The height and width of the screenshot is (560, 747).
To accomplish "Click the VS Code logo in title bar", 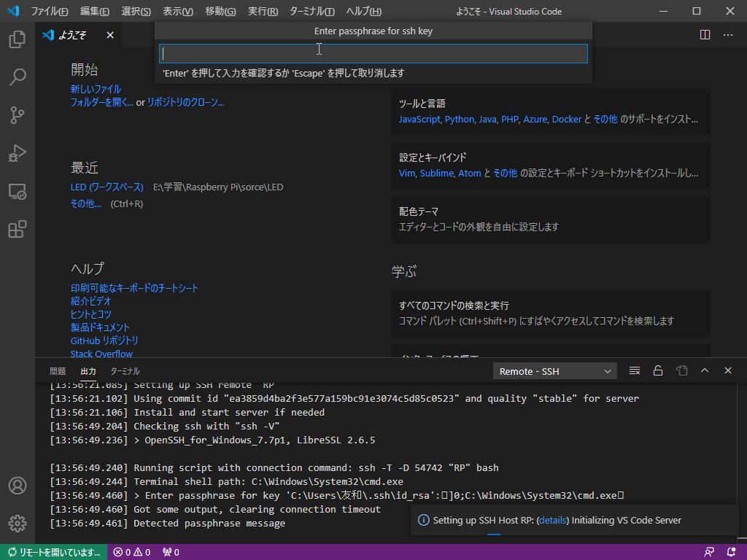I will coord(13,10).
